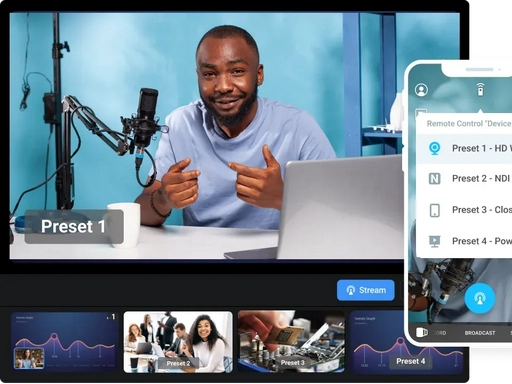Image resolution: width=512 pixels, height=384 pixels.
Task: Select Preset 1 - HD webcam entry
Action: tap(464, 148)
